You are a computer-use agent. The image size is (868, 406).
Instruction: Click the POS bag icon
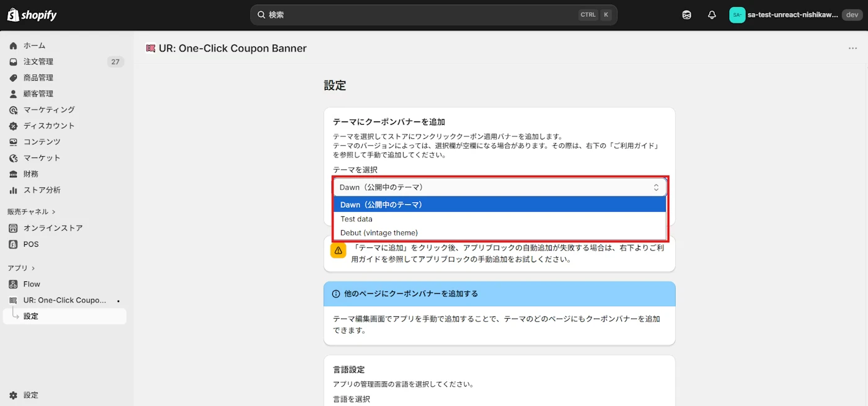click(x=13, y=244)
